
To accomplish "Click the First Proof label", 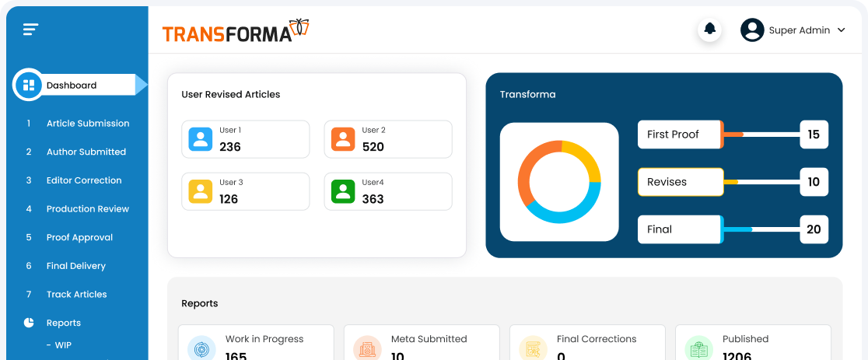I will pos(673,135).
